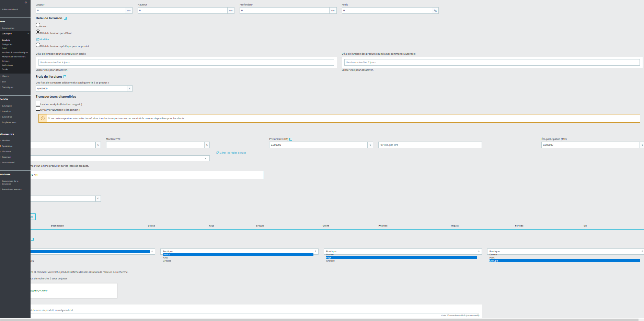644x321 pixels.
Task: Open Calendrier in the sidebar
Action: 7,117
